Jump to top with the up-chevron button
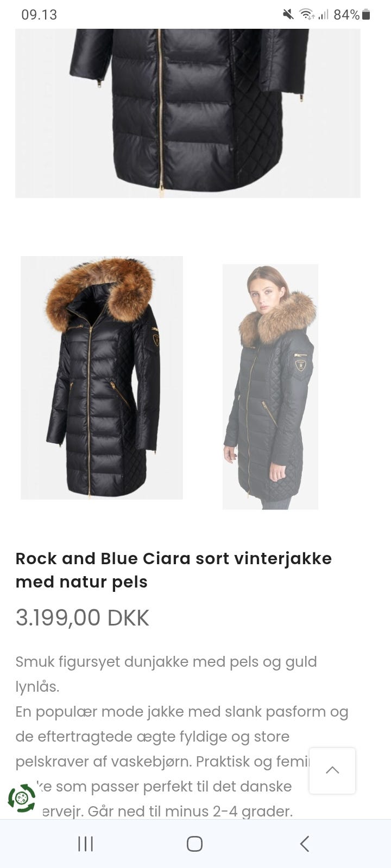Viewport: 391px width, 868px height. point(332,770)
